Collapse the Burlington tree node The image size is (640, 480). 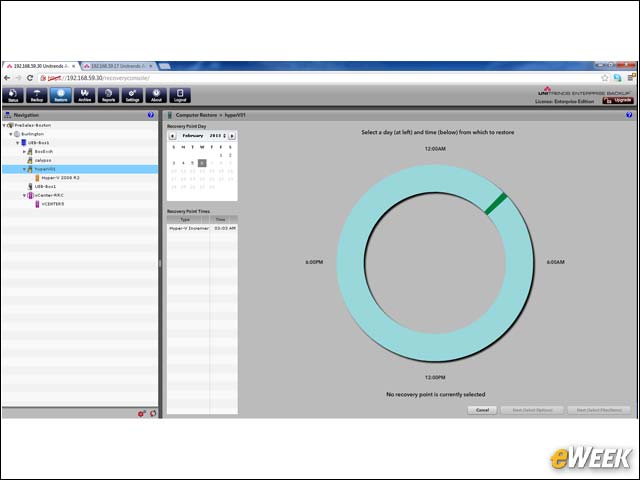click(x=11, y=134)
